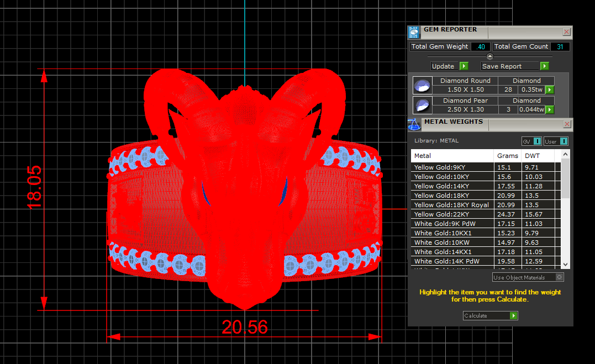The width and height of the screenshot is (595, 364).
Task: Click the Gem Reporter panel icon
Action: tap(413, 32)
